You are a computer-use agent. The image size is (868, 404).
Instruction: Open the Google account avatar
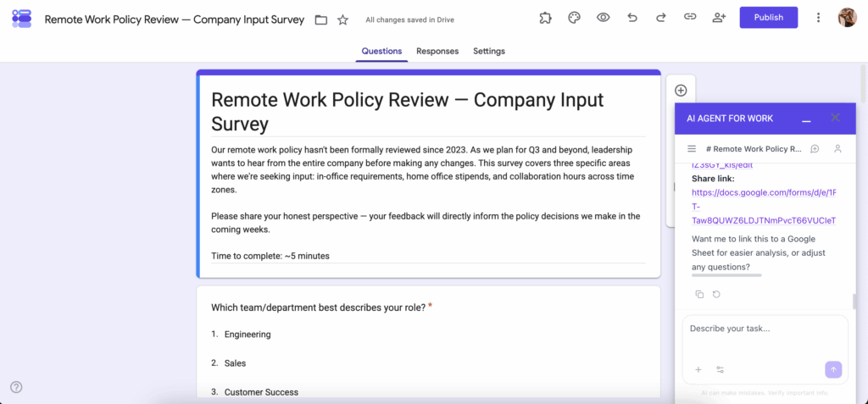click(848, 17)
